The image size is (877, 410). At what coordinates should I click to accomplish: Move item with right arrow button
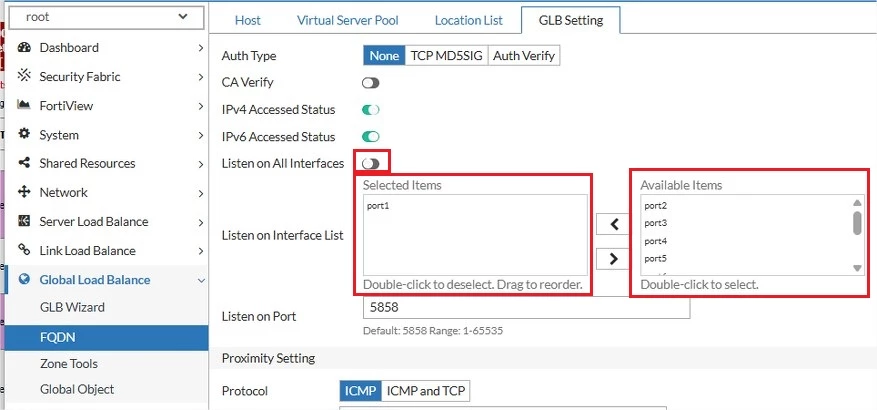[x=614, y=258]
